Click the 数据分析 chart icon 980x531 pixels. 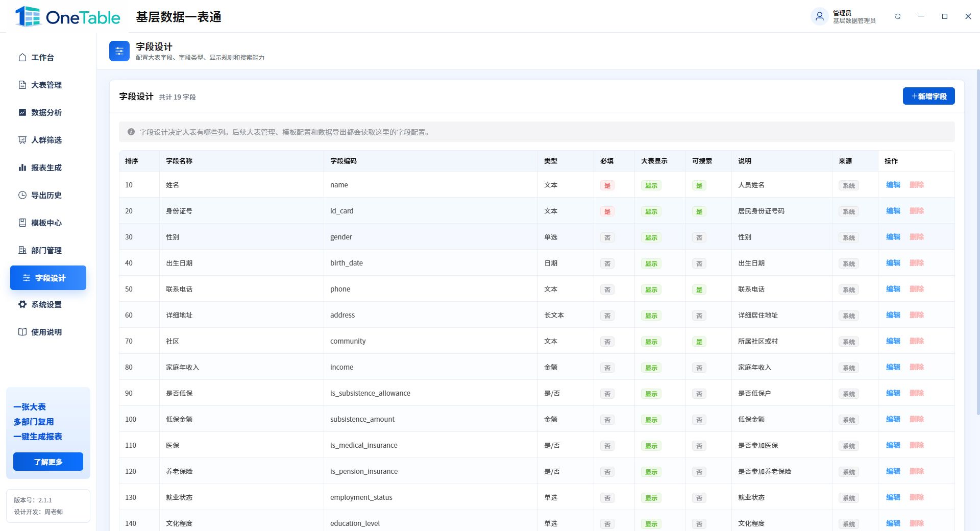tap(22, 112)
